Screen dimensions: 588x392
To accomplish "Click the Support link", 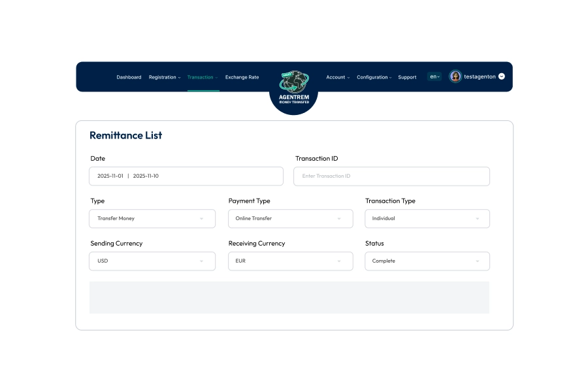I will [407, 77].
